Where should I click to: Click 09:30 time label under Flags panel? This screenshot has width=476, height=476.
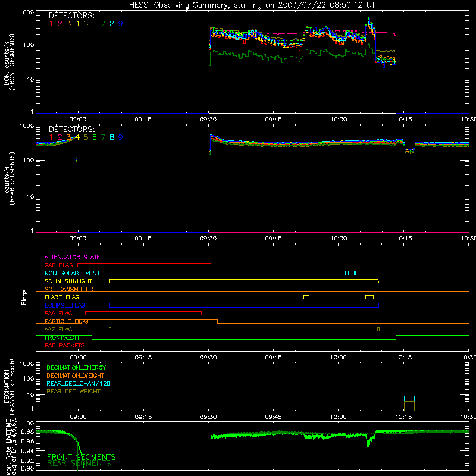pyautogui.click(x=208, y=358)
